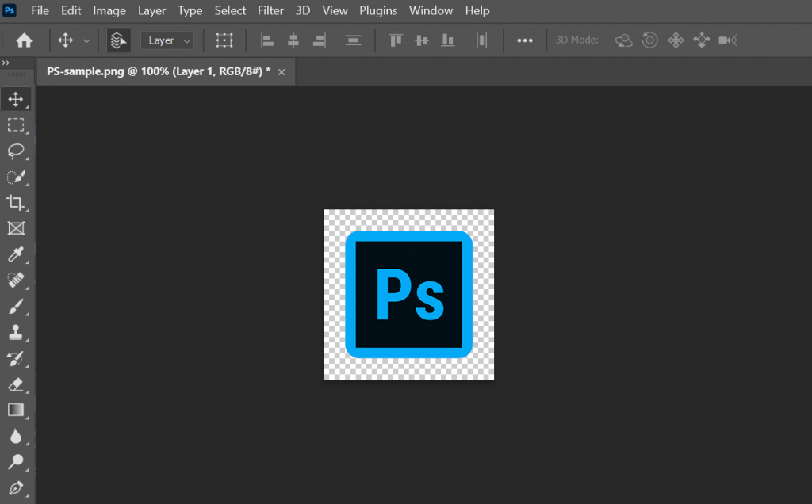This screenshot has height=504, width=812.
Task: Pick the Eyedropper tool
Action: pyautogui.click(x=17, y=254)
